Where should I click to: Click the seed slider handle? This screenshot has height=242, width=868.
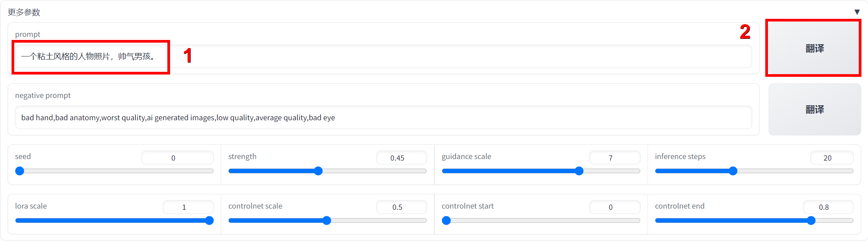(20, 171)
